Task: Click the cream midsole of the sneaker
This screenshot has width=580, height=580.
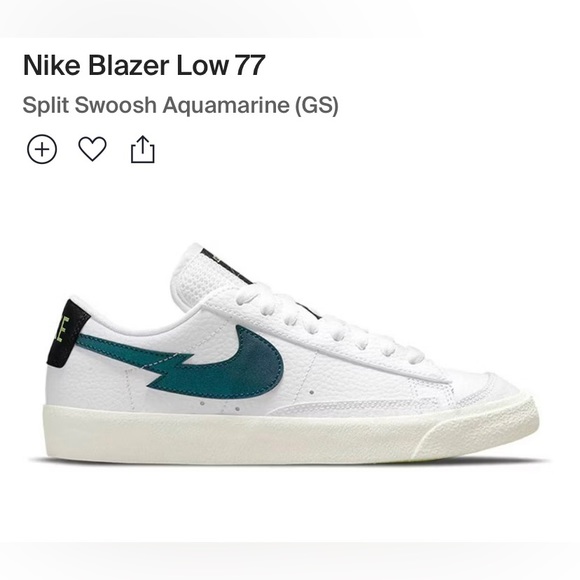Action: click(x=289, y=435)
